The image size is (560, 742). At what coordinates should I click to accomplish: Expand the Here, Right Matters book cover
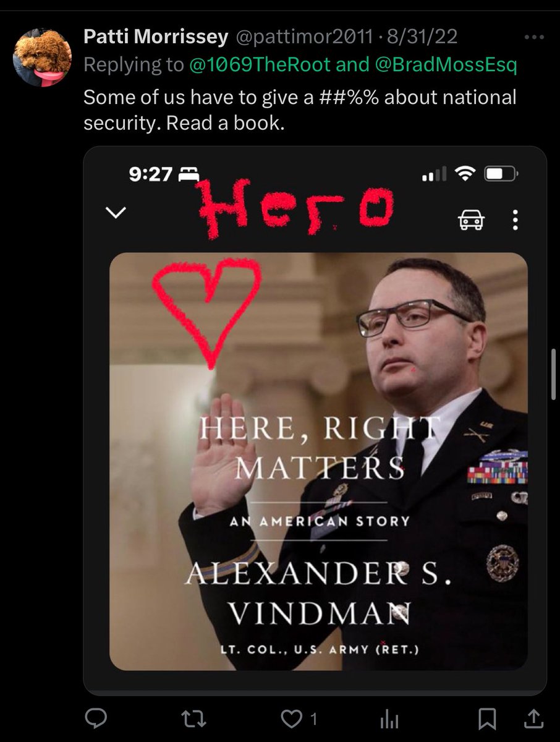click(x=318, y=461)
